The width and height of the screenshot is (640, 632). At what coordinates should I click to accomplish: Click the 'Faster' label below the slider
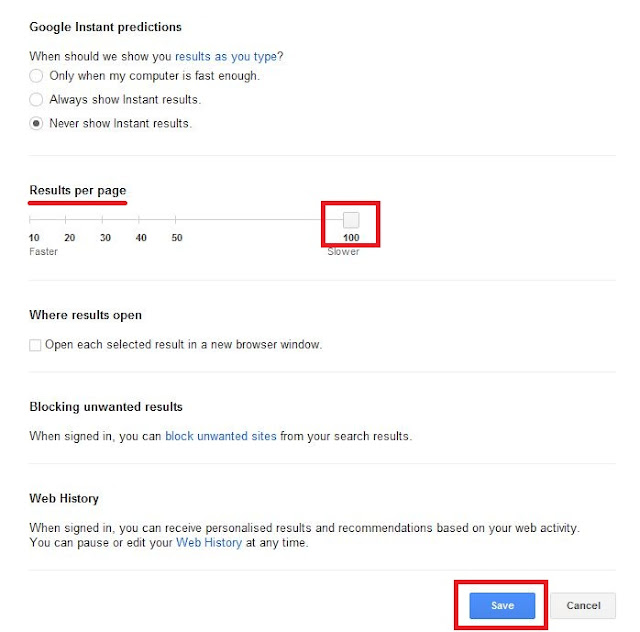(x=44, y=252)
